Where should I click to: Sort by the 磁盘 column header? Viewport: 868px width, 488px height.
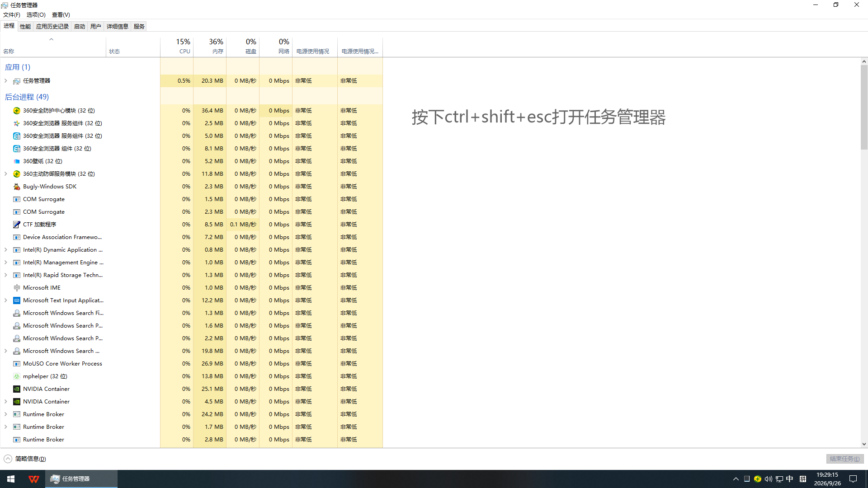[x=243, y=47]
